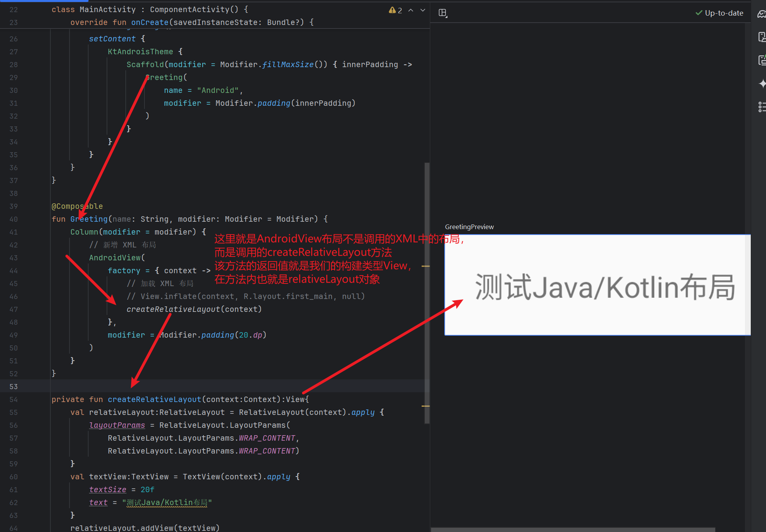Click AndroidView( on line 43
This screenshot has width=766, height=532.
(117, 258)
